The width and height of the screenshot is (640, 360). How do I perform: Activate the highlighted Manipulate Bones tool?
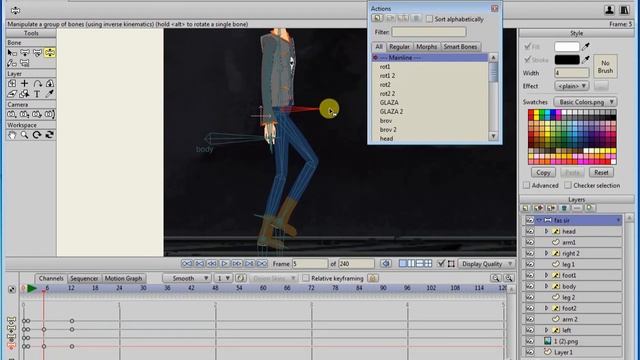tap(49, 53)
